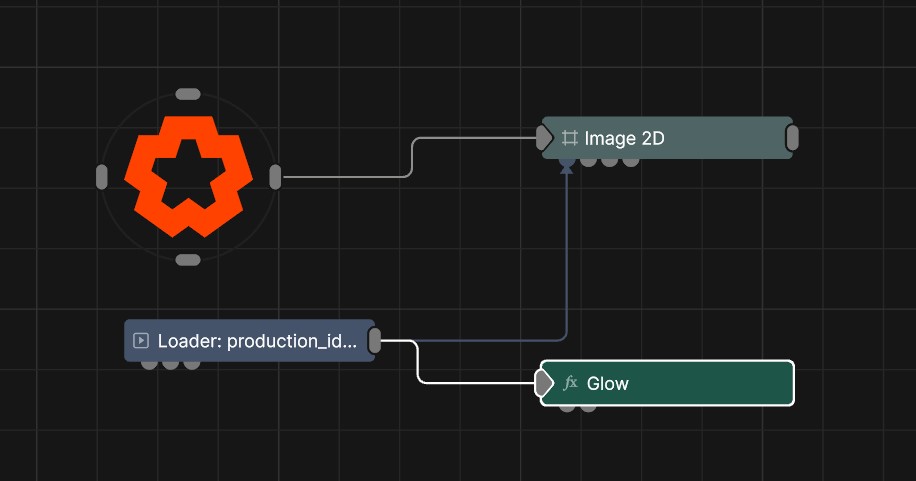The height and width of the screenshot is (481, 916).
Task: Click the Image 2D node's left input port
Action: 544,138
